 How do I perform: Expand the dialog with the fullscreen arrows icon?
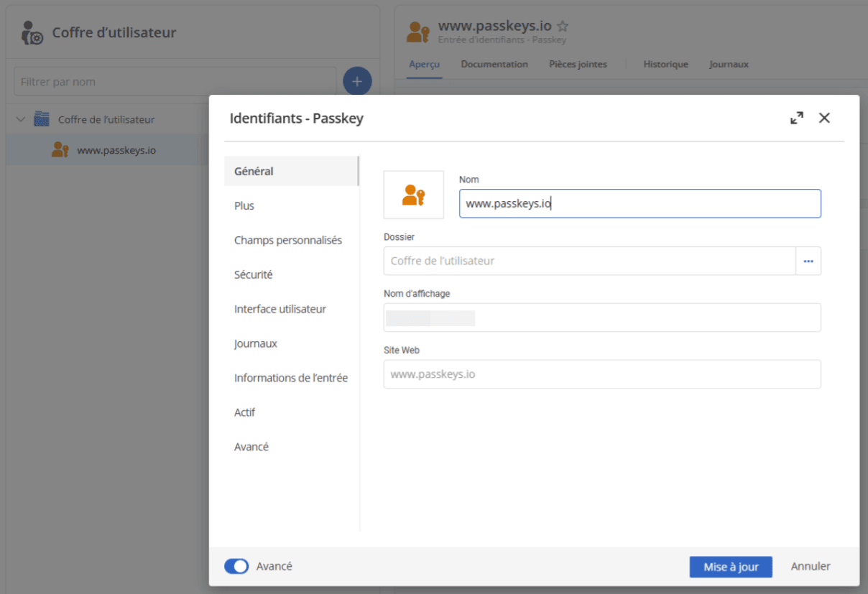tap(796, 119)
